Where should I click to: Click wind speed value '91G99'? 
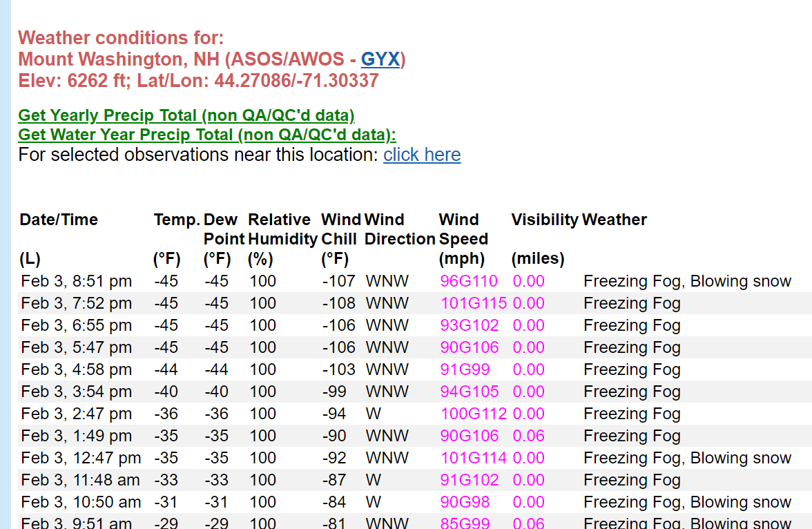point(465,369)
